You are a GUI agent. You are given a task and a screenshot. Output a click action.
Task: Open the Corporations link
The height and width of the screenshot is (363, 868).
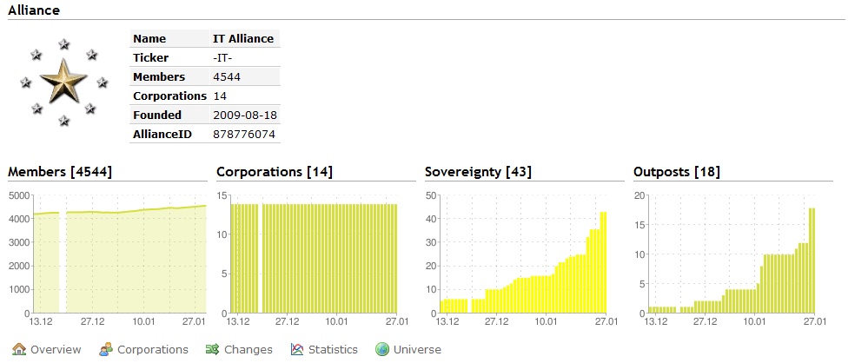click(x=153, y=350)
